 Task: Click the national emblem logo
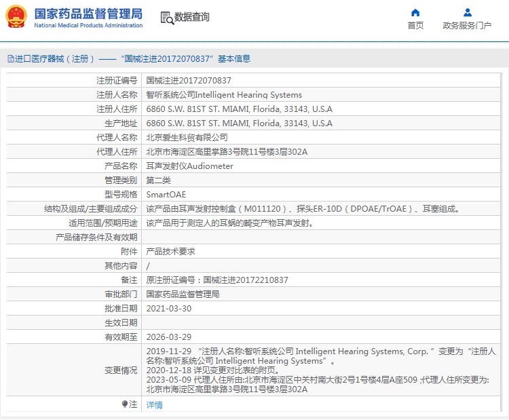click(x=16, y=18)
